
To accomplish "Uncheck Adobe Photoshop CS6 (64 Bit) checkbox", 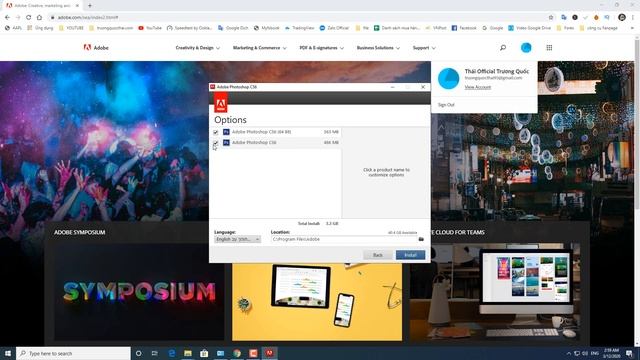I will (216, 132).
